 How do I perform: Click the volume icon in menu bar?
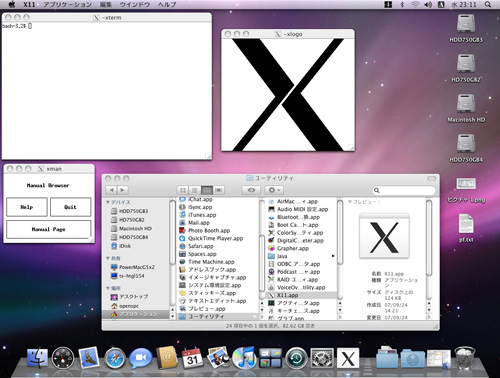pos(428,4)
